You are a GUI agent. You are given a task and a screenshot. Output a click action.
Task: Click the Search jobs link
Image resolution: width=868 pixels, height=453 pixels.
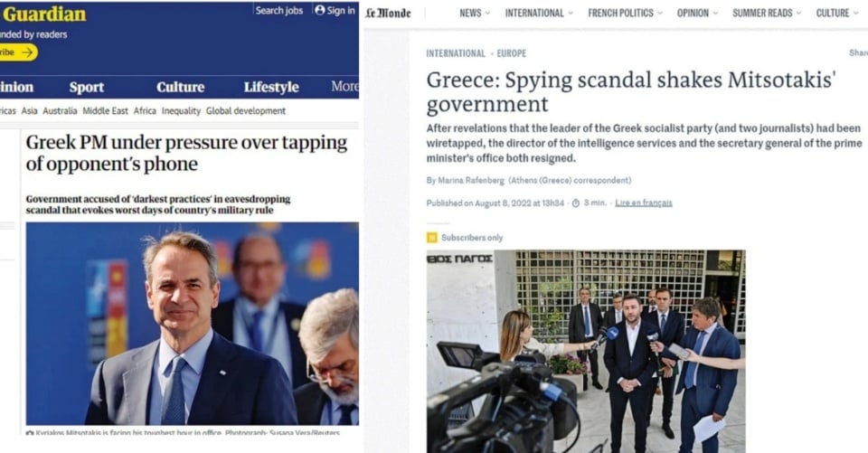coord(279,11)
